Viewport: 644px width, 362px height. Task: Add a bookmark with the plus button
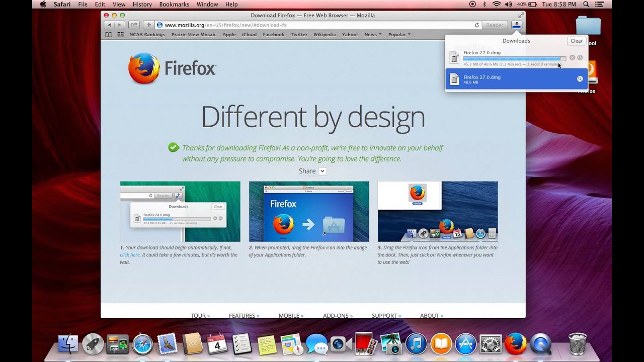pyautogui.click(x=148, y=25)
